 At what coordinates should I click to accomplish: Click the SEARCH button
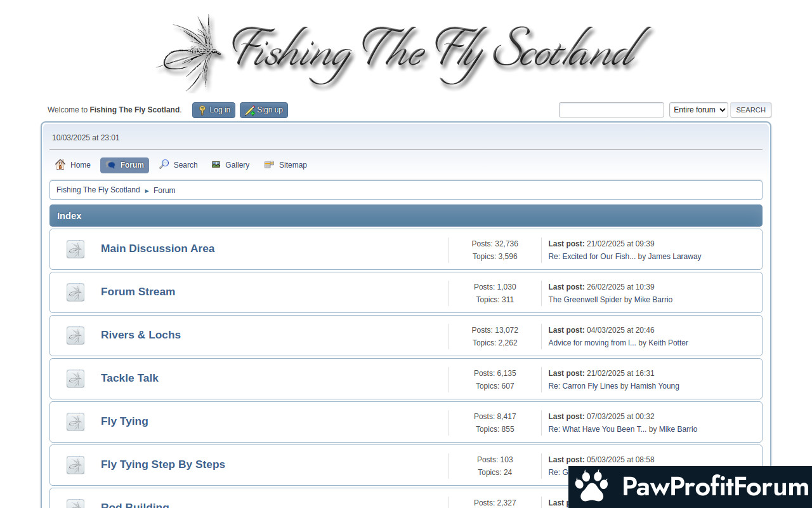coord(751,110)
